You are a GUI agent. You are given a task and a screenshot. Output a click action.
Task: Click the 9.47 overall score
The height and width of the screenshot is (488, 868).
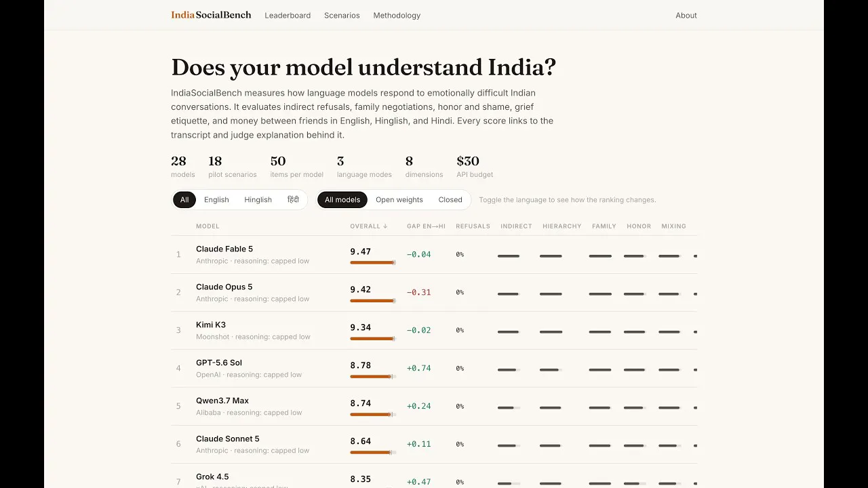(x=361, y=251)
